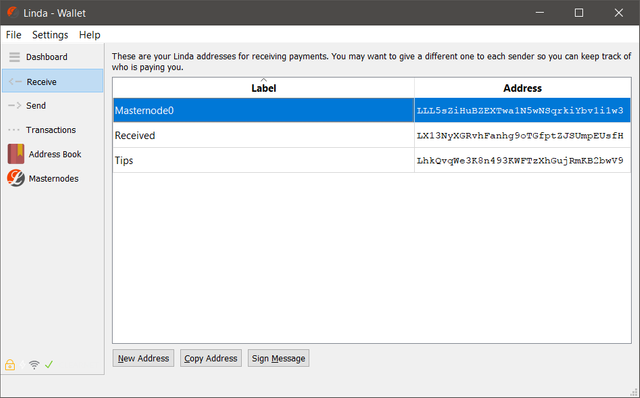The image size is (640, 398).
Task: Select the Receive left-arrow icon
Action: pyautogui.click(x=15, y=82)
